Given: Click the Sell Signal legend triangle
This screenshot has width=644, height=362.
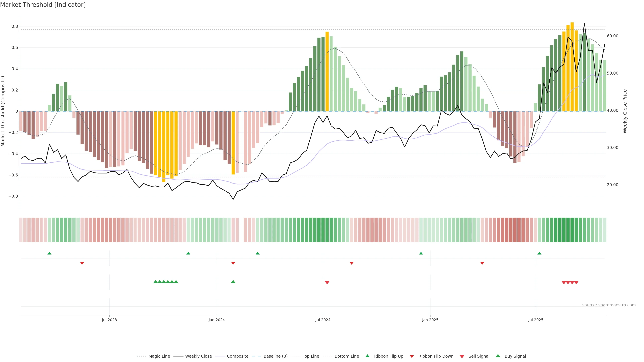Looking at the screenshot, I should [462, 356].
